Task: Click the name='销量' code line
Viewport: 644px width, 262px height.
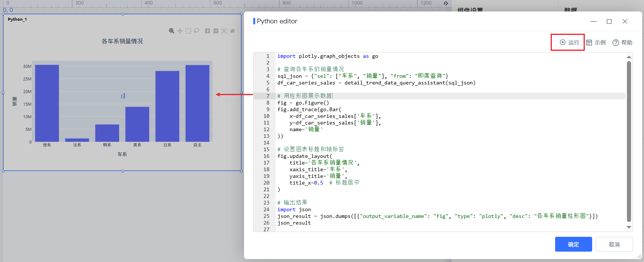Action: 306,129
